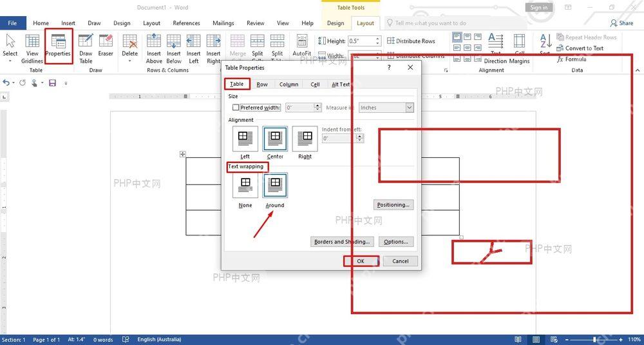Adjust the row Height stepper arrows

click(377, 41)
